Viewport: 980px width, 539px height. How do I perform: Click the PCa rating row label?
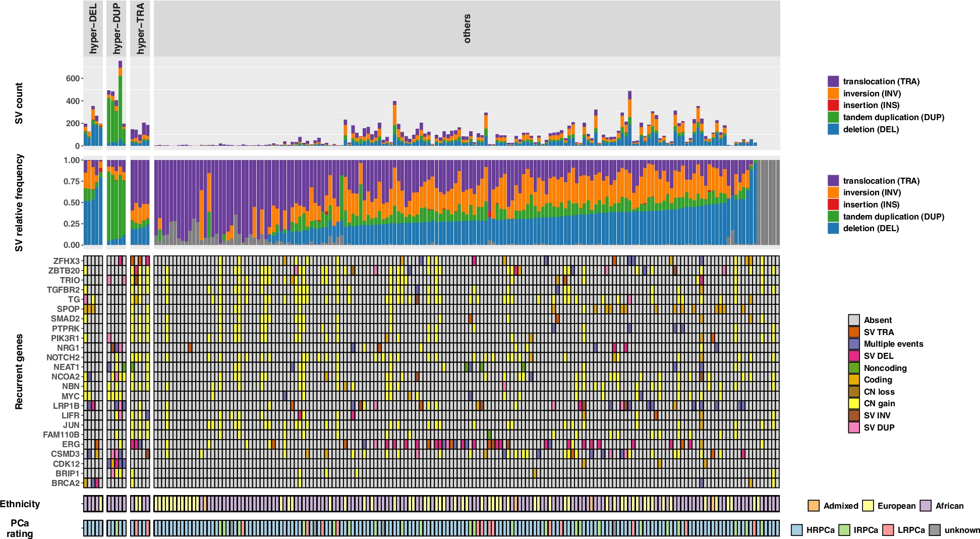pyautogui.click(x=20, y=528)
